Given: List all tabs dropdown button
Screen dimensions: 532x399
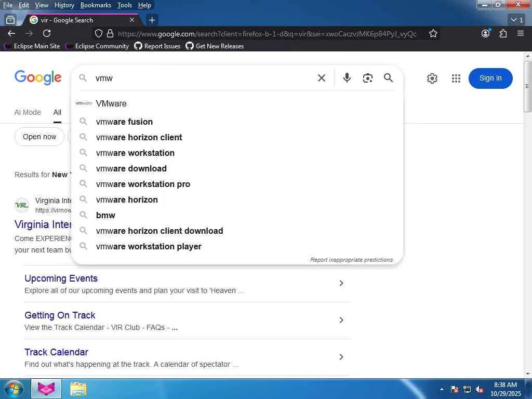Looking at the screenshot, I should (517, 20).
